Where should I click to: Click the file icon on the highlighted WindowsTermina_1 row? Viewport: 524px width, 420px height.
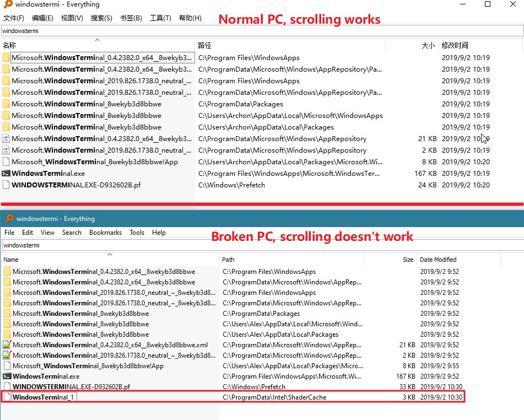pyautogui.click(x=8, y=397)
